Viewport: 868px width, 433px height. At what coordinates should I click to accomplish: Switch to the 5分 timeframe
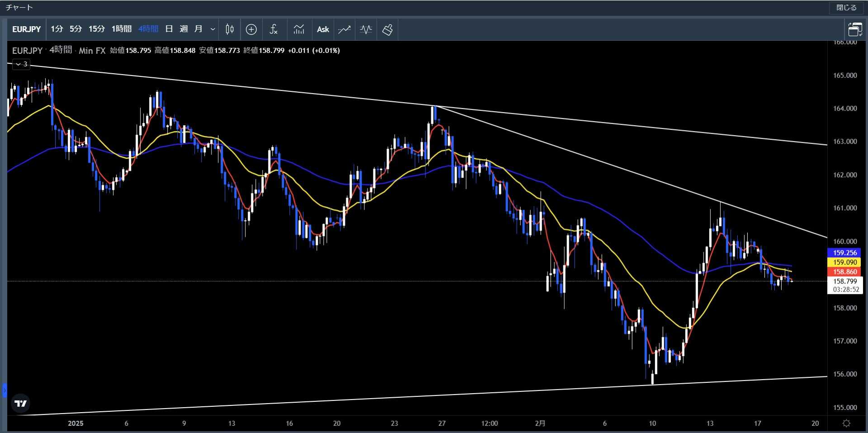(75, 29)
